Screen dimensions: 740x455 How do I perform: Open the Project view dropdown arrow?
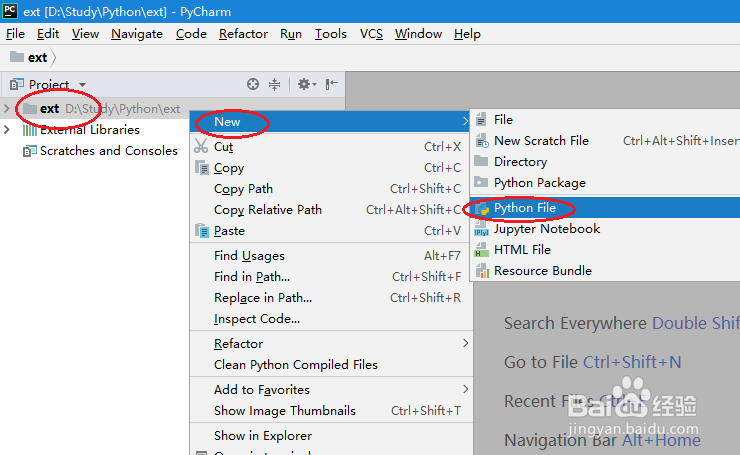point(83,85)
